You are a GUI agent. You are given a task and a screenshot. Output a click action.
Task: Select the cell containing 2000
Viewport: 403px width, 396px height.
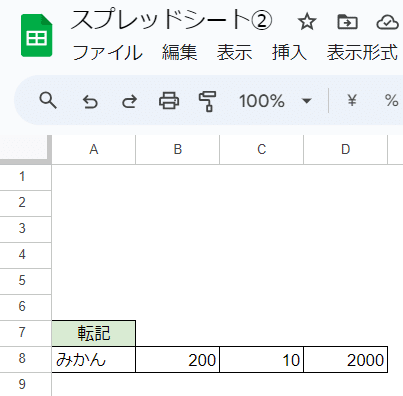pos(346,360)
